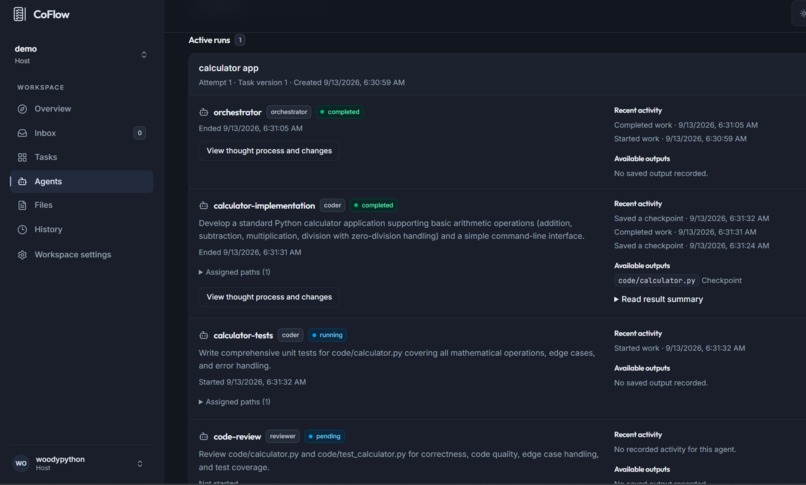The height and width of the screenshot is (485, 806).
Task: Click 'Ended 9/13/2026, 6:31:31 AM' text
Action: (250, 252)
